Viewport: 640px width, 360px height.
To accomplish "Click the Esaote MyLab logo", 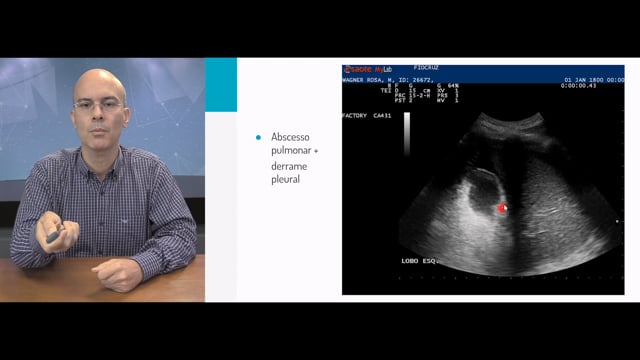I will [x=368, y=69].
